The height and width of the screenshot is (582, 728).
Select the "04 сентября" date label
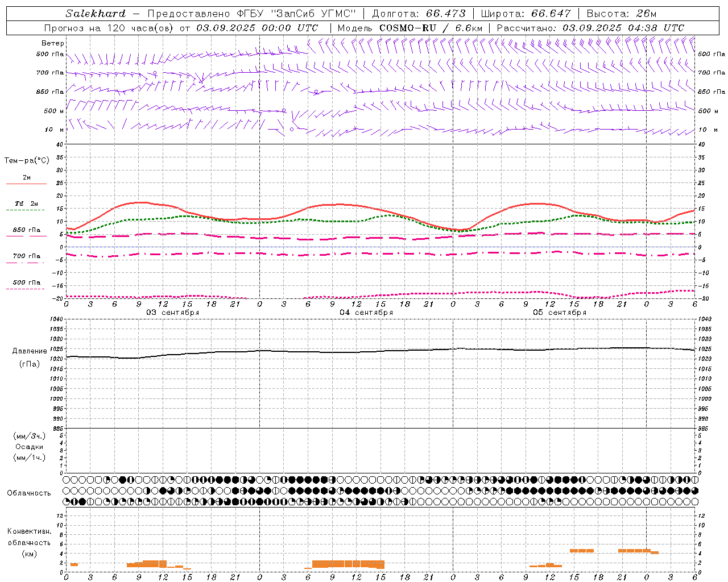point(366,313)
